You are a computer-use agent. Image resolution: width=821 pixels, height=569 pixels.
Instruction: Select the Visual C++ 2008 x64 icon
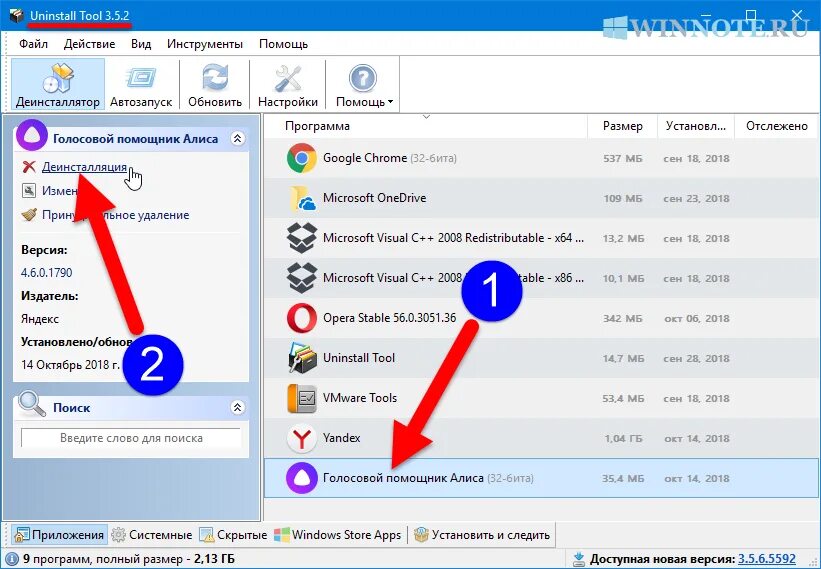[x=302, y=238]
